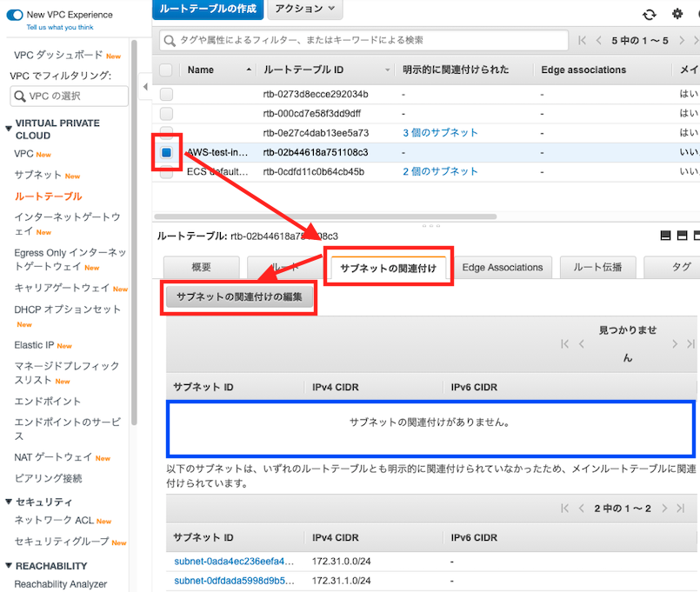Click the route table horizontal scrollbar

tap(325, 216)
